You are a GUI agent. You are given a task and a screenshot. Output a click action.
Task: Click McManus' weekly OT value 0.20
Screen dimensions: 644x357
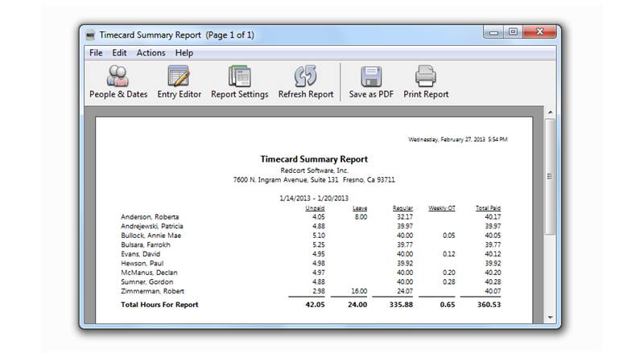coord(449,273)
